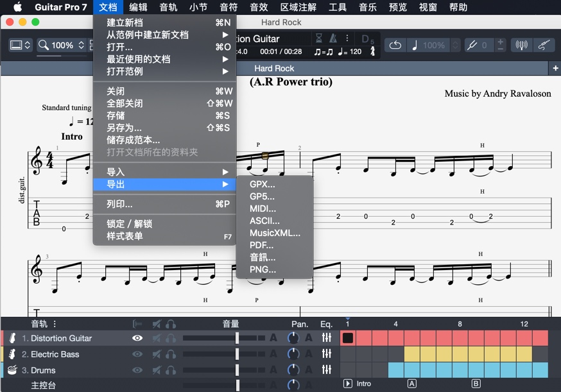
Task: Mute the Distortion Guitar track
Action: [157, 338]
